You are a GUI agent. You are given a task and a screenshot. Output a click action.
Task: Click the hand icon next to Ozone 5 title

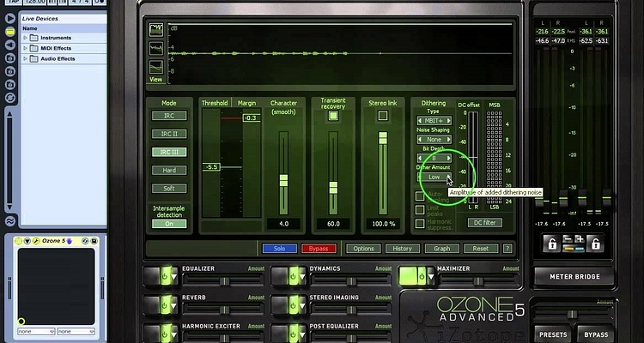coord(70,241)
